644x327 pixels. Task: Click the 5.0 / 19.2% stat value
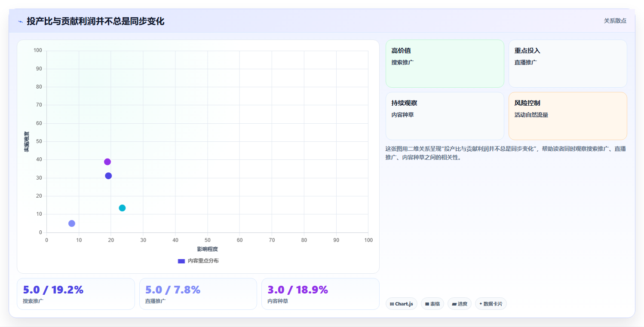coord(53,290)
